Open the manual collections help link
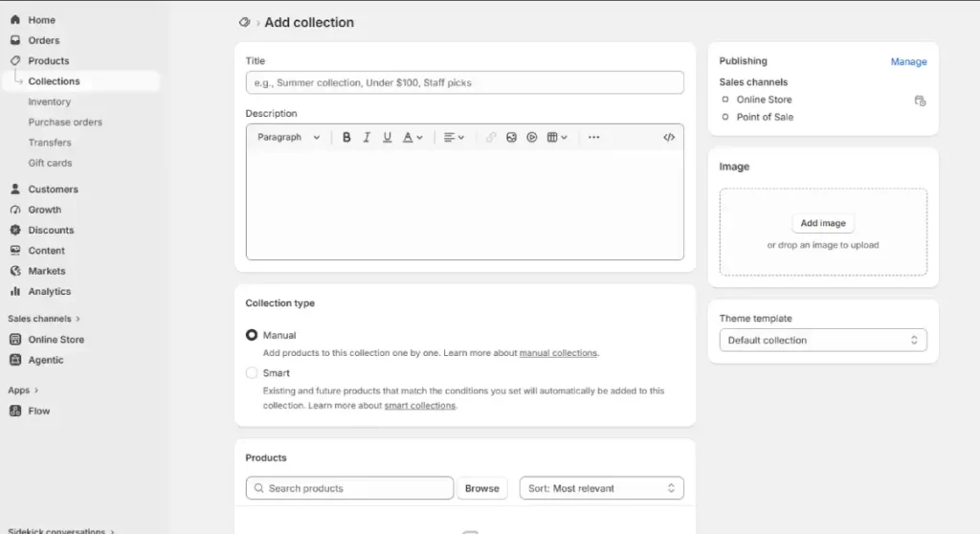Viewport: 980px width, 534px height. click(558, 353)
